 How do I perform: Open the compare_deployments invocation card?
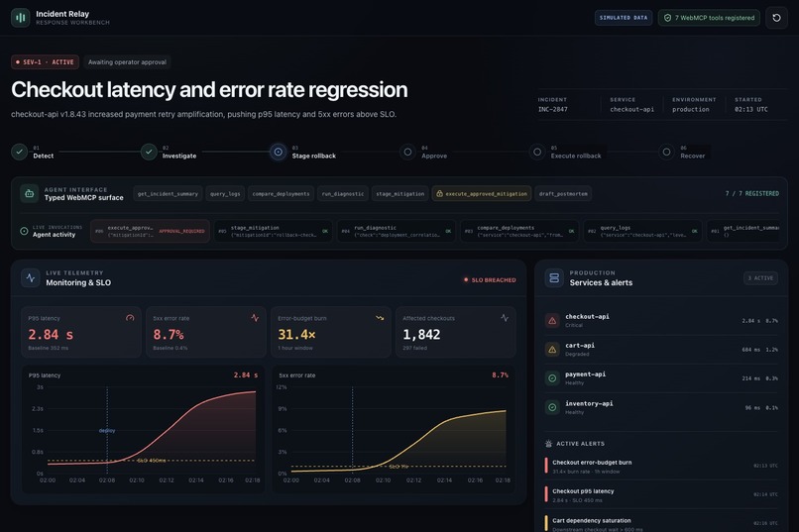pos(519,231)
